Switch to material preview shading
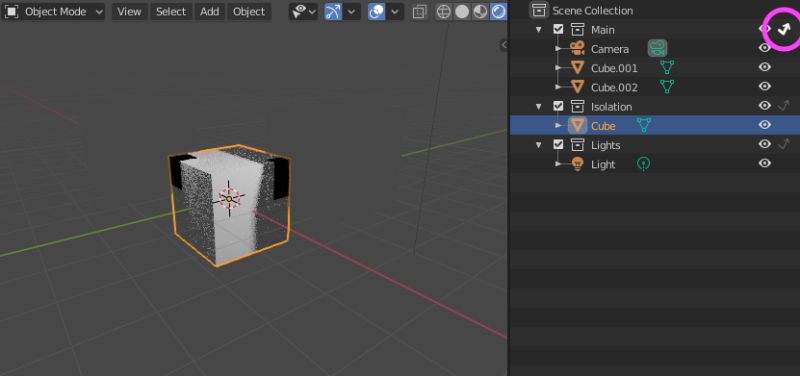The height and width of the screenshot is (376, 800). click(x=480, y=11)
